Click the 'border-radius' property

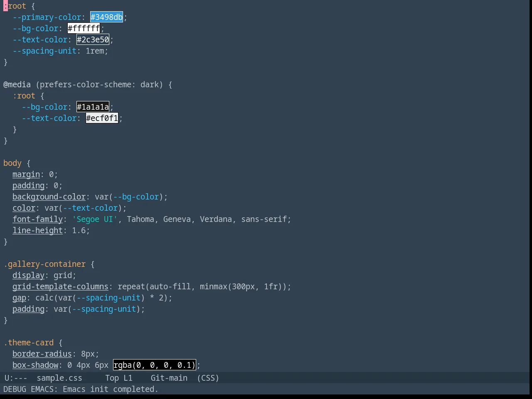pyautogui.click(x=42, y=354)
